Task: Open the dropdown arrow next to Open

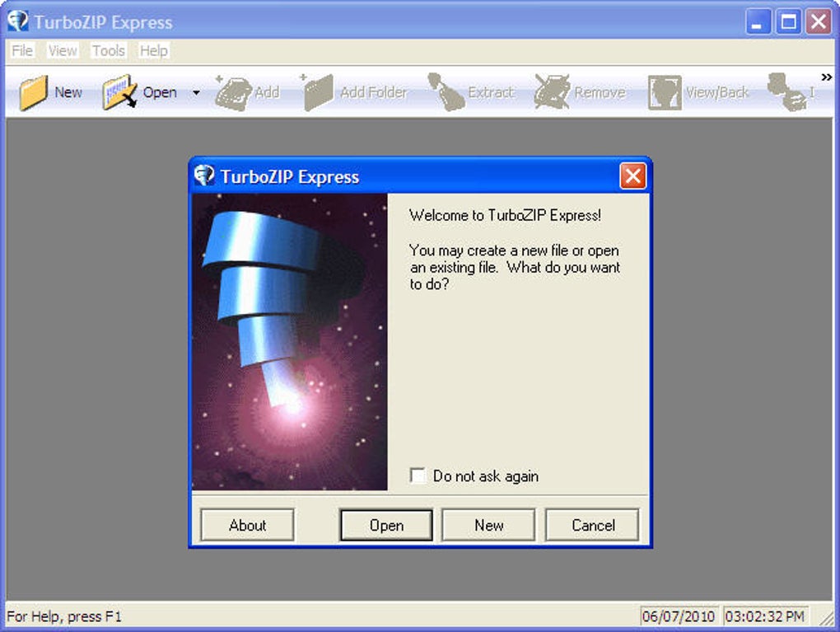Action: pos(195,92)
